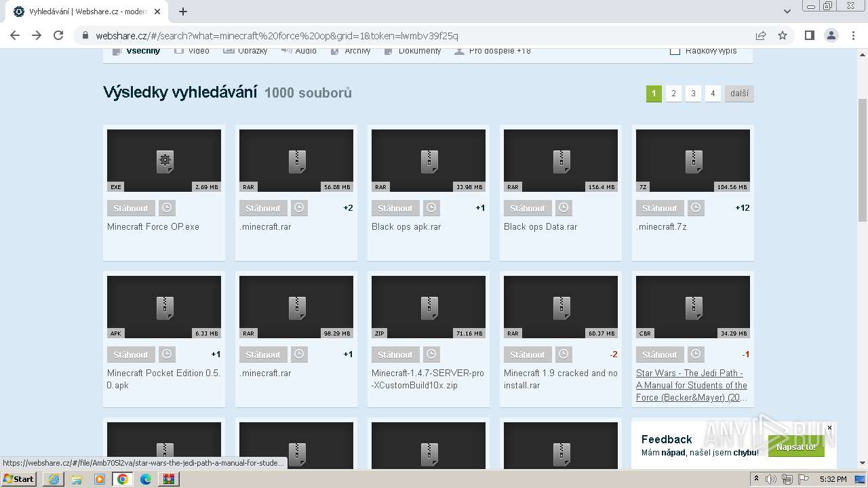This screenshot has height=488, width=868.
Task: Open Chrome three-dot menu
Action: coord(853,35)
